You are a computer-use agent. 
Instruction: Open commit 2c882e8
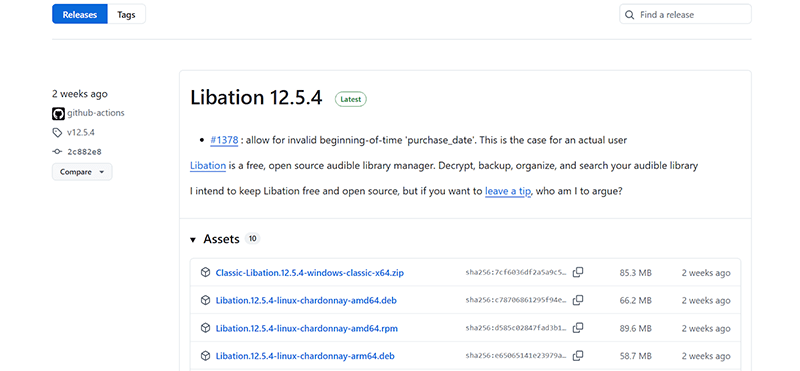(85, 152)
